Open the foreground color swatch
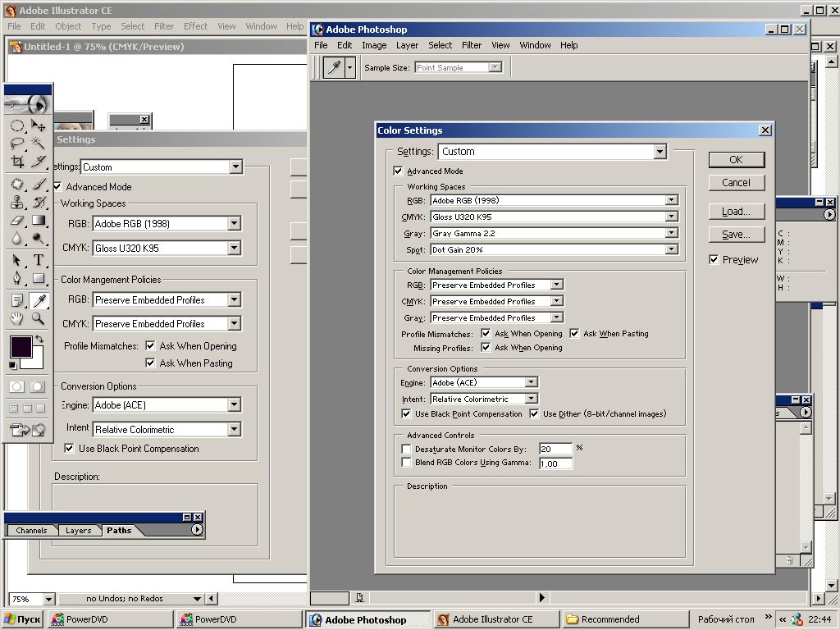This screenshot has width=840, height=630. [21, 347]
